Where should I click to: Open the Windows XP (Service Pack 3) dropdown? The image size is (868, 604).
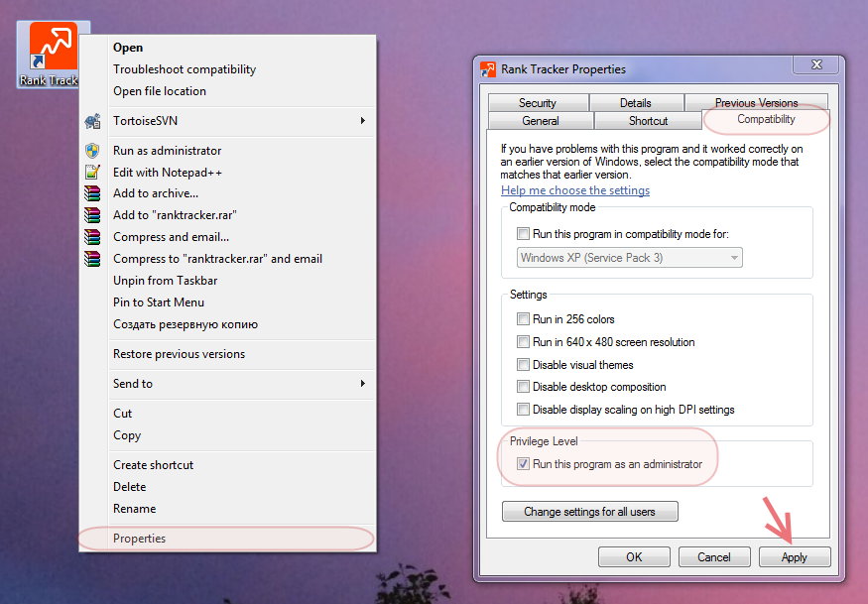click(x=629, y=258)
